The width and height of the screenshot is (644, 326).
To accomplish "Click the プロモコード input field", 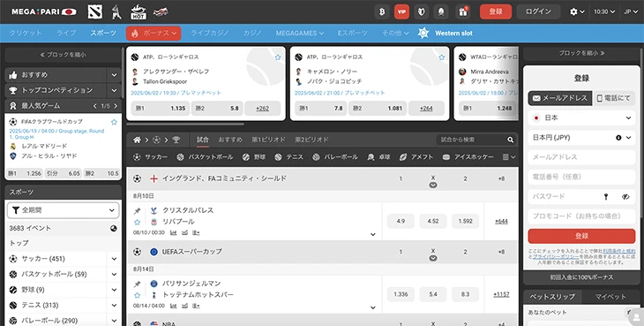I will [x=581, y=216].
